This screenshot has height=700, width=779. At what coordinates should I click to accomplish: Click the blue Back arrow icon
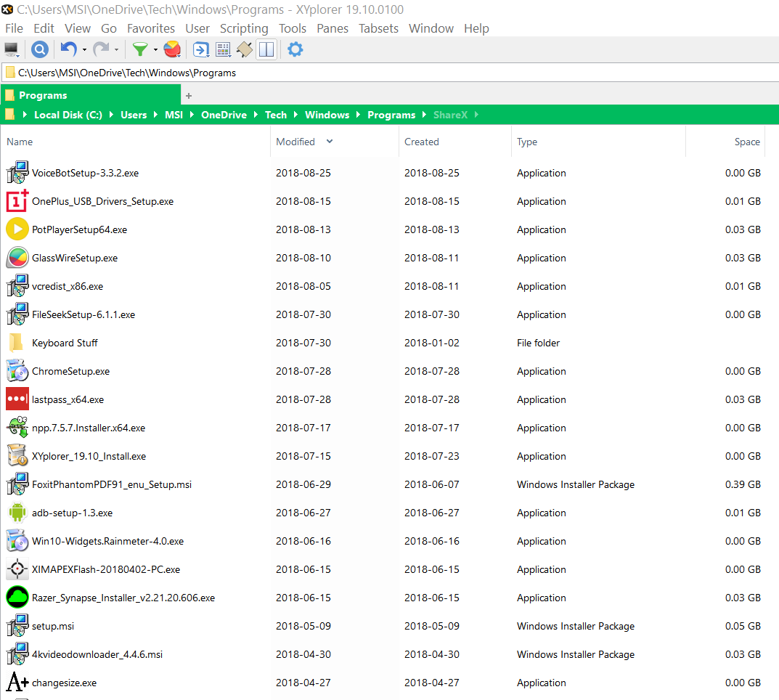pyautogui.click(x=68, y=49)
